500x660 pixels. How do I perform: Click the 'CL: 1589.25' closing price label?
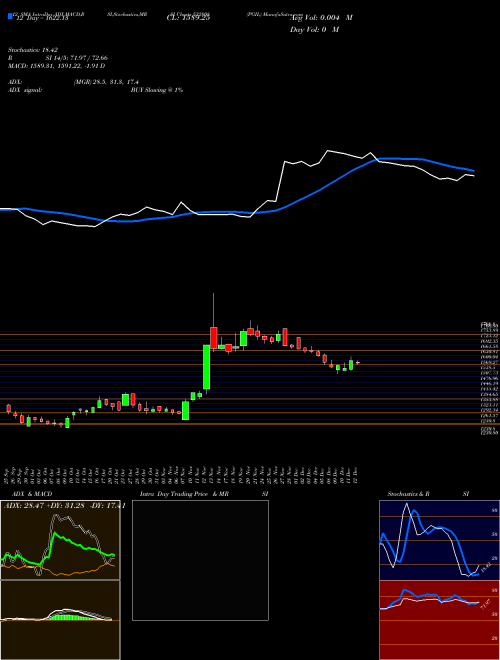tap(188, 18)
